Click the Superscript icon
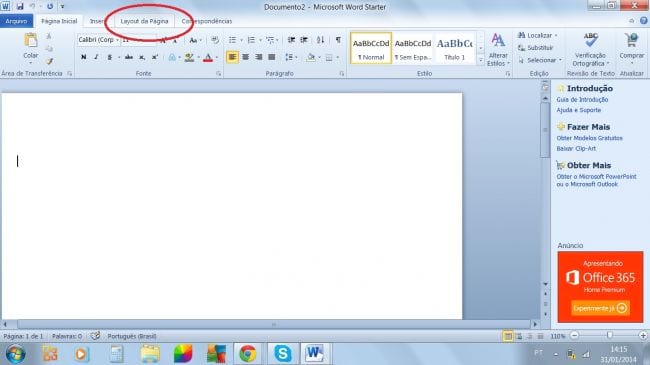This screenshot has width=650, height=365. click(155, 57)
